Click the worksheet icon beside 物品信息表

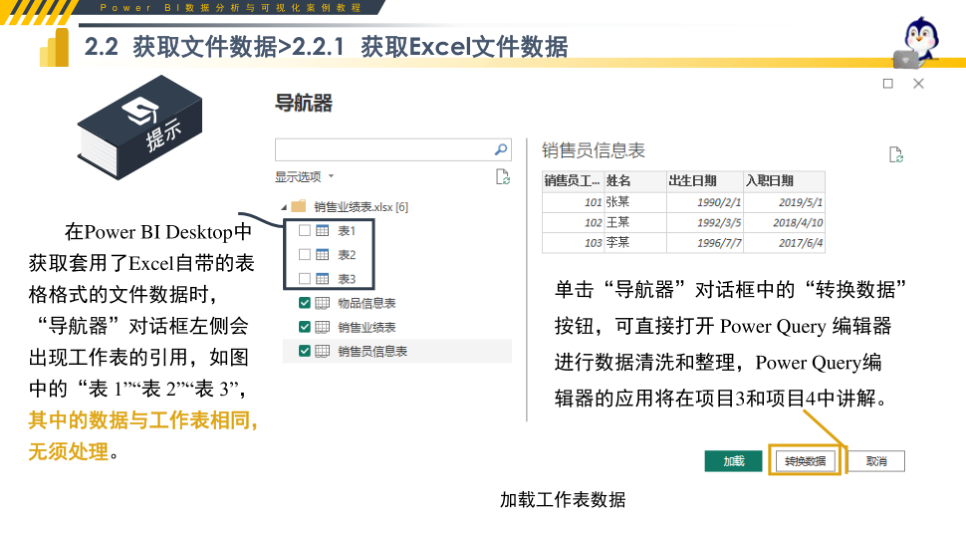tap(322, 302)
